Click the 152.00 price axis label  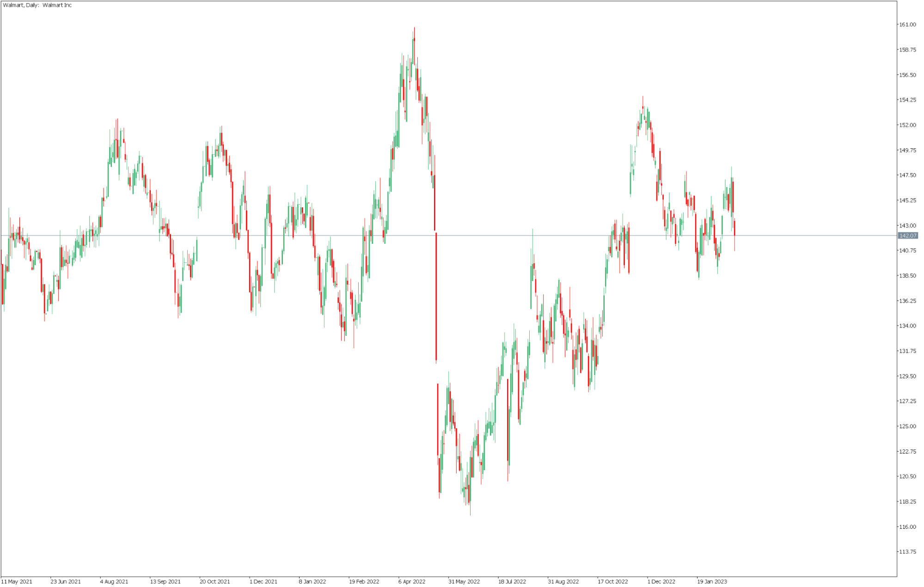[x=907, y=125]
